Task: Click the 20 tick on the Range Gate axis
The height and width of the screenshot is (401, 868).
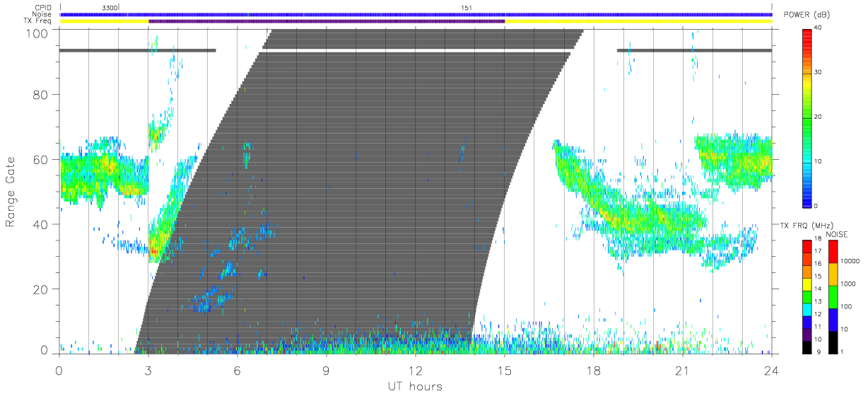Action: pos(41,290)
